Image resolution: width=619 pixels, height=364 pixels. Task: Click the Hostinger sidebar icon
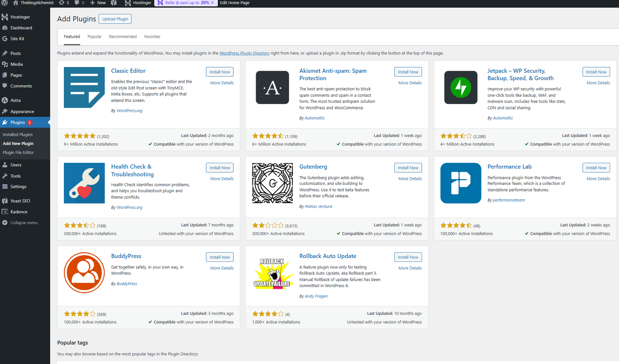[5, 17]
